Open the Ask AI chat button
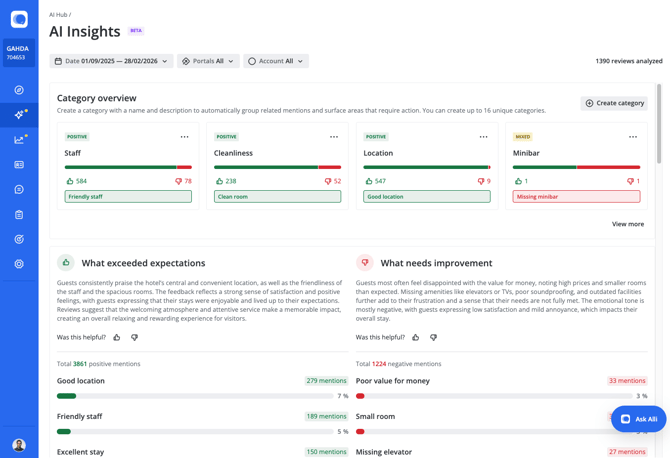Image resolution: width=670 pixels, height=458 pixels. click(638, 419)
